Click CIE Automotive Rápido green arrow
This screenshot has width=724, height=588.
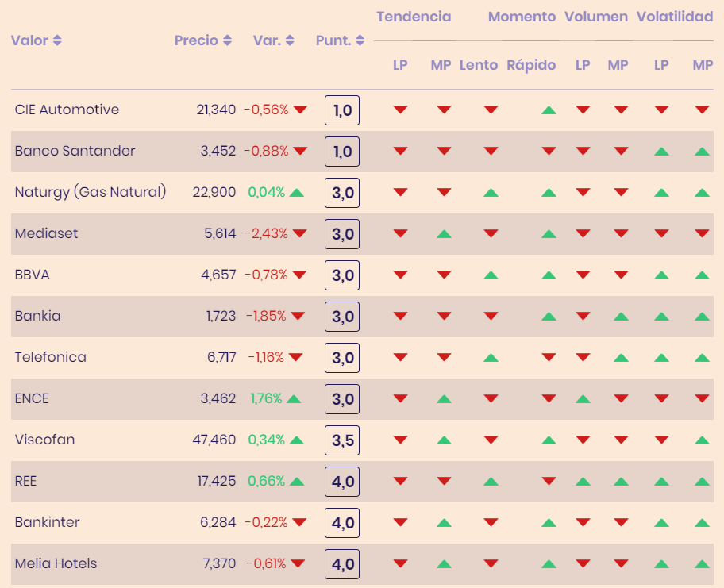click(549, 110)
